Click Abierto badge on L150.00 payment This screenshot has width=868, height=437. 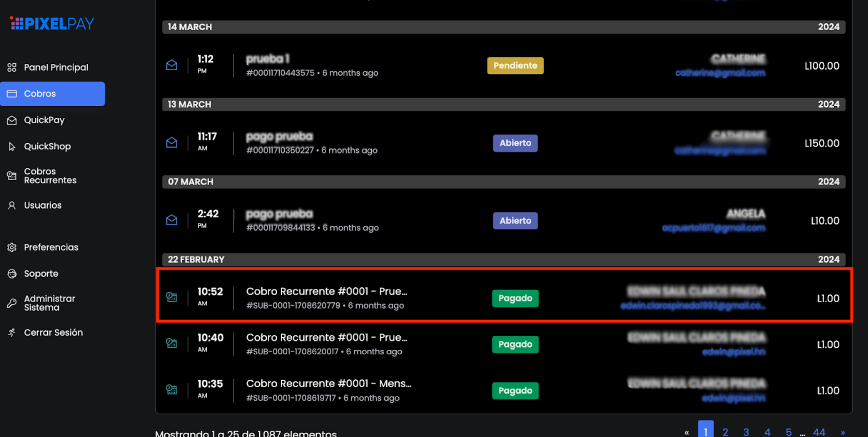515,143
